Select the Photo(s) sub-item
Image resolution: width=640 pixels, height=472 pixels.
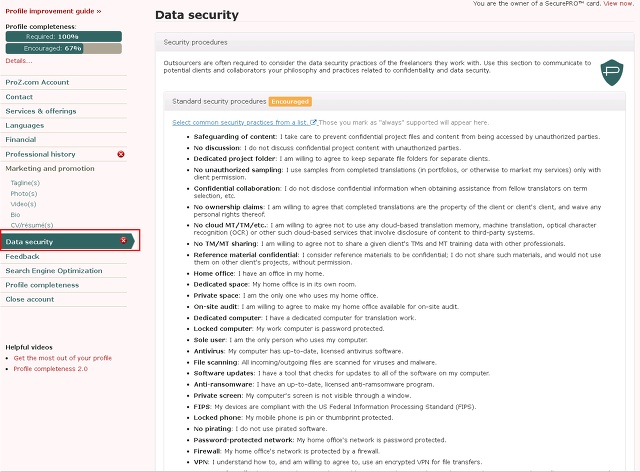(24, 194)
